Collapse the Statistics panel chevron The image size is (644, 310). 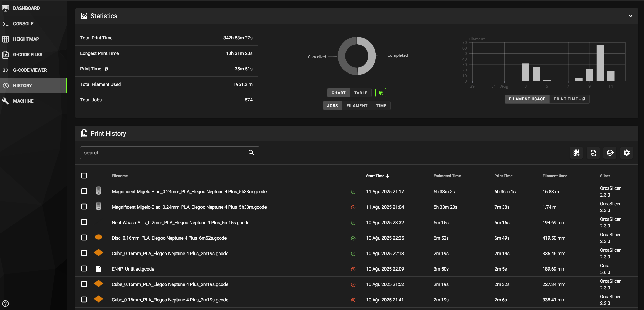[x=631, y=16]
